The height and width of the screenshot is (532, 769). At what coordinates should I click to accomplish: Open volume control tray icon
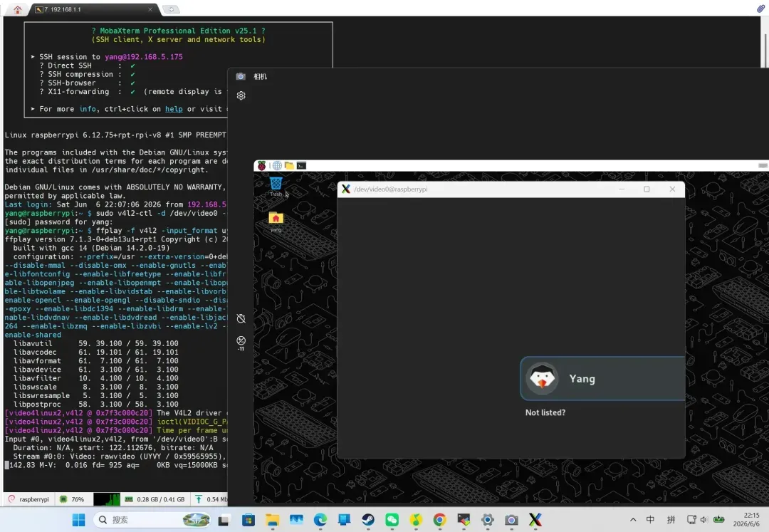click(704, 520)
